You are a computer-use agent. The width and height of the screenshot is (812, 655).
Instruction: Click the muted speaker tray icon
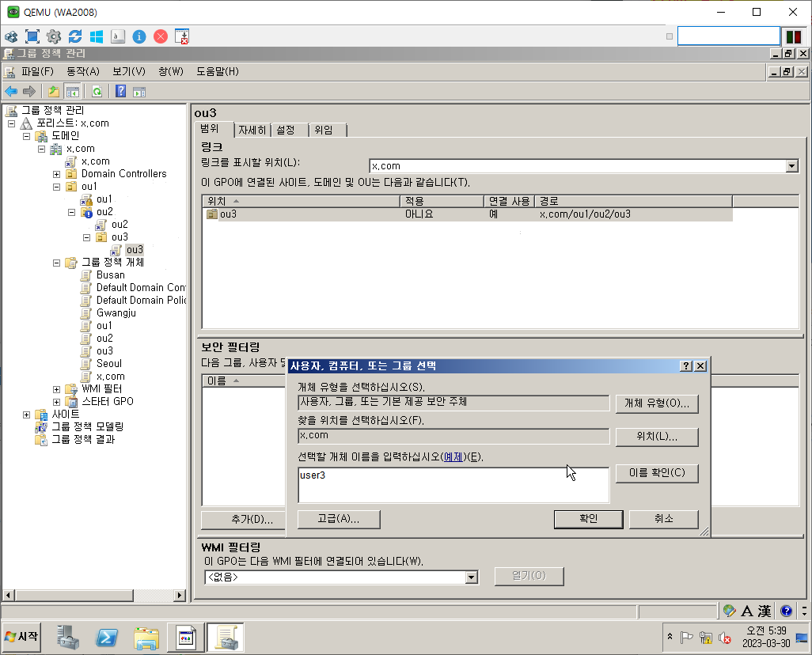coord(725,638)
